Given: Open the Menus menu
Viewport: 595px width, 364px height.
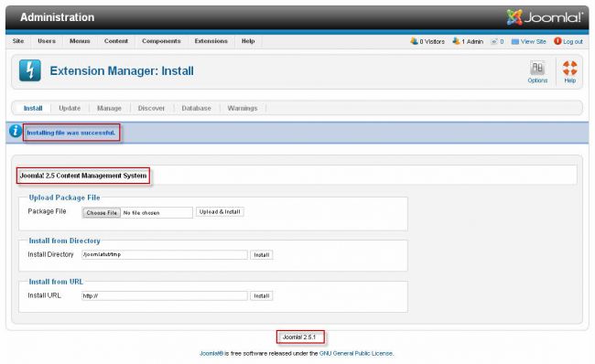Looking at the screenshot, I should (x=80, y=41).
